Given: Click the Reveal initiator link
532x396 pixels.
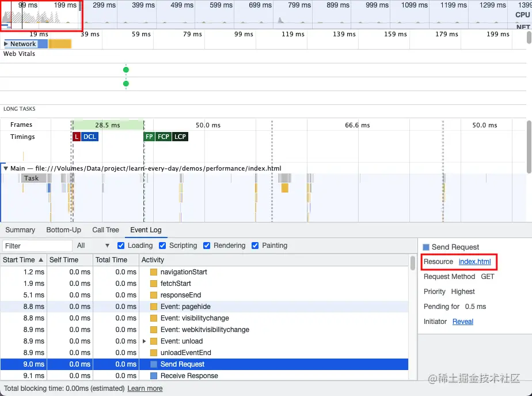Looking at the screenshot, I should [x=463, y=321].
